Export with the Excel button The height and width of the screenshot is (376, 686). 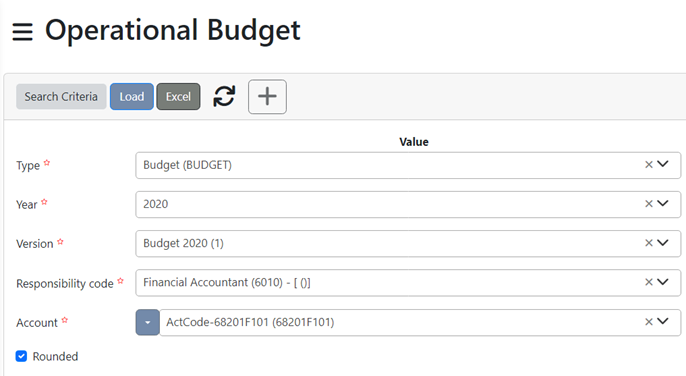(178, 96)
